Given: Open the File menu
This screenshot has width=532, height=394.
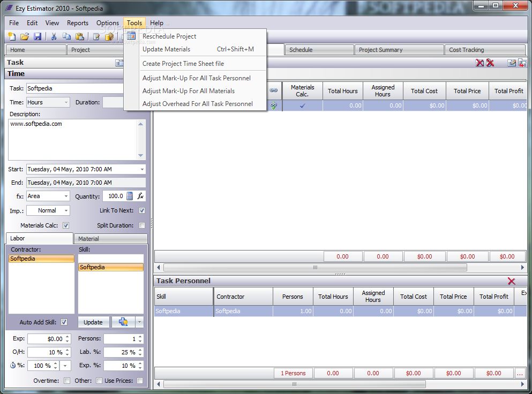Looking at the screenshot, I should pos(14,23).
